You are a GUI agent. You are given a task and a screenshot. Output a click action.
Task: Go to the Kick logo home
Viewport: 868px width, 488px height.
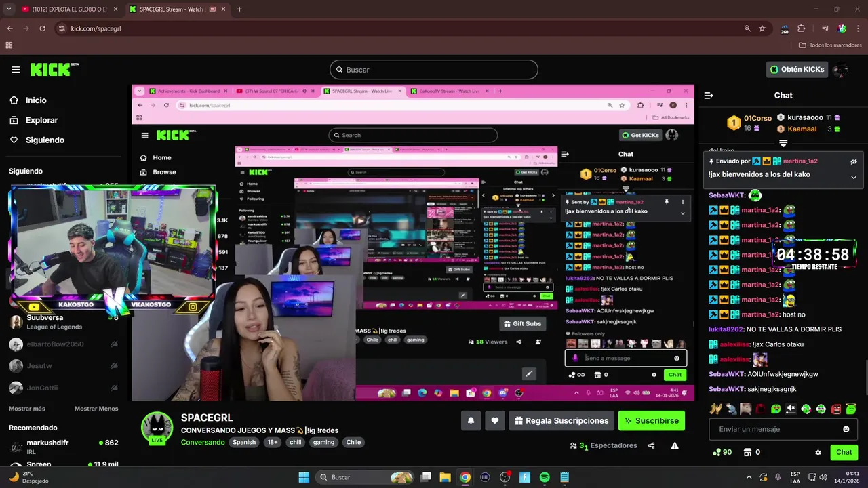[x=54, y=69]
